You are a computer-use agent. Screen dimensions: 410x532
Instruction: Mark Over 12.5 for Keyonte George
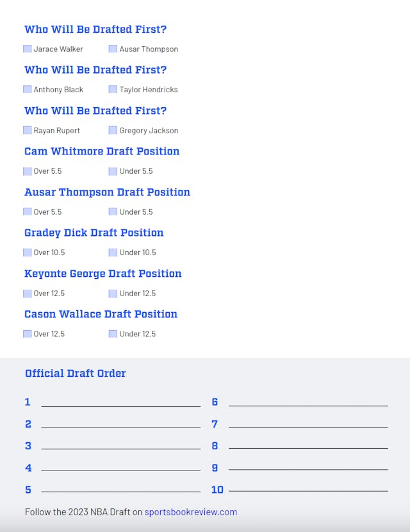pos(28,294)
